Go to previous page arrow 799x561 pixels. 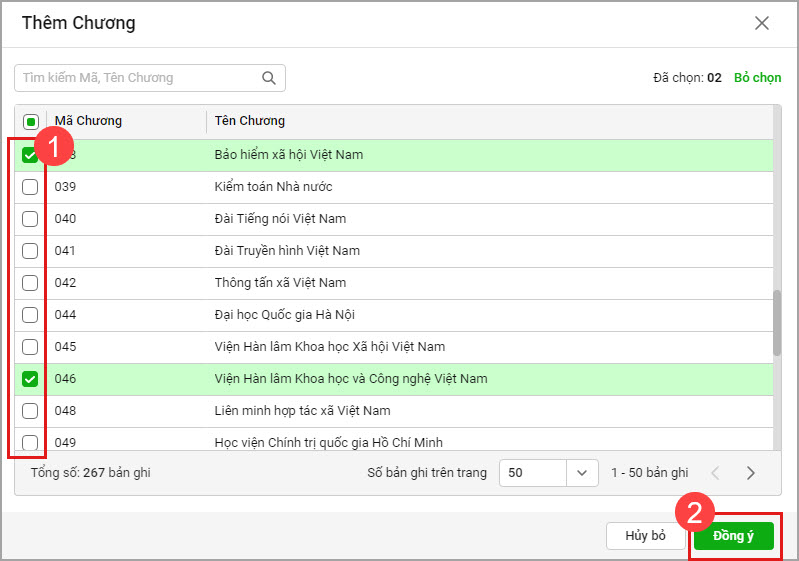coord(715,473)
